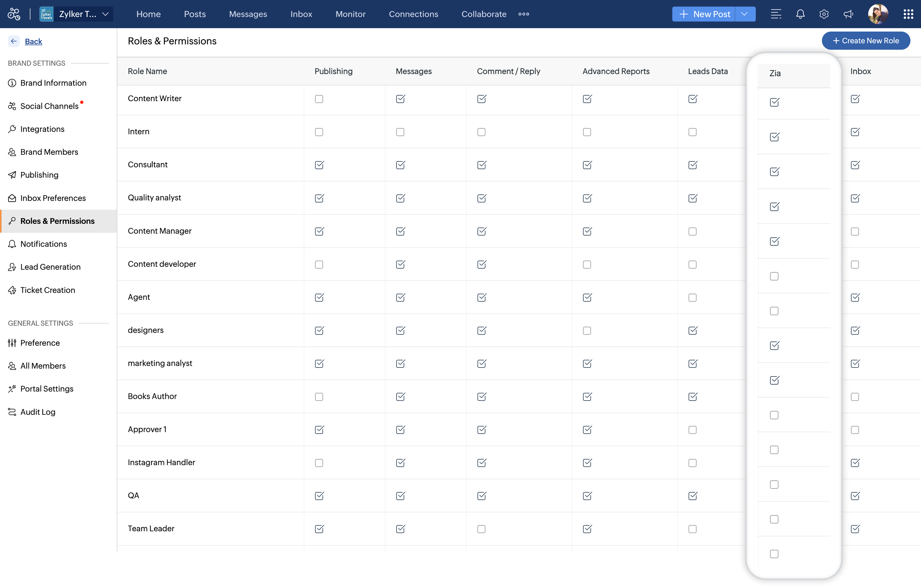Click the back arrow icon in the sidebar
The height and width of the screenshot is (588, 921).
coord(14,41)
